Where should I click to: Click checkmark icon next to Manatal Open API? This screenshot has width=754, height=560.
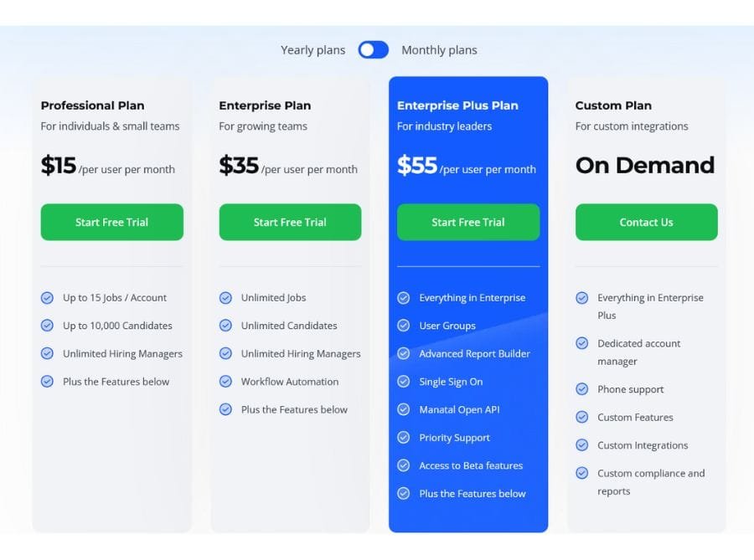click(403, 410)
